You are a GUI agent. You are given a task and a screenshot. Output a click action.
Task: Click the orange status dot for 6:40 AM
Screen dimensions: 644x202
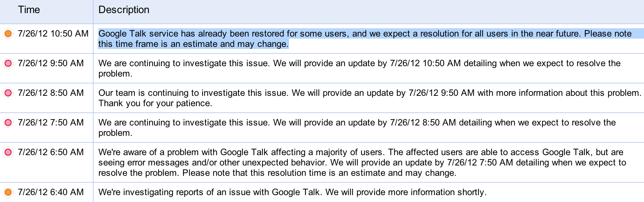(8, 192)
